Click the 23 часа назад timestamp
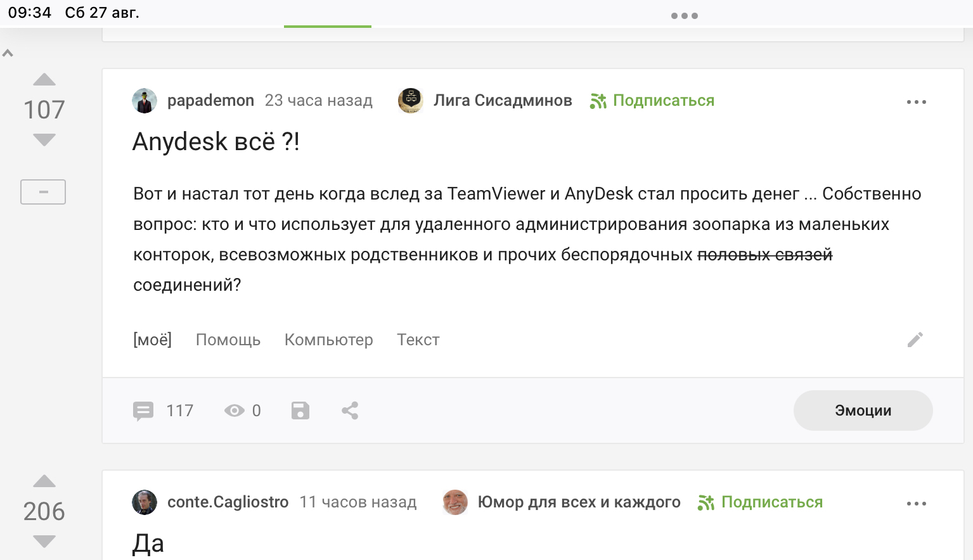This screenshot has height=560, width=973. pyautogui.click(x=318, y=101)
